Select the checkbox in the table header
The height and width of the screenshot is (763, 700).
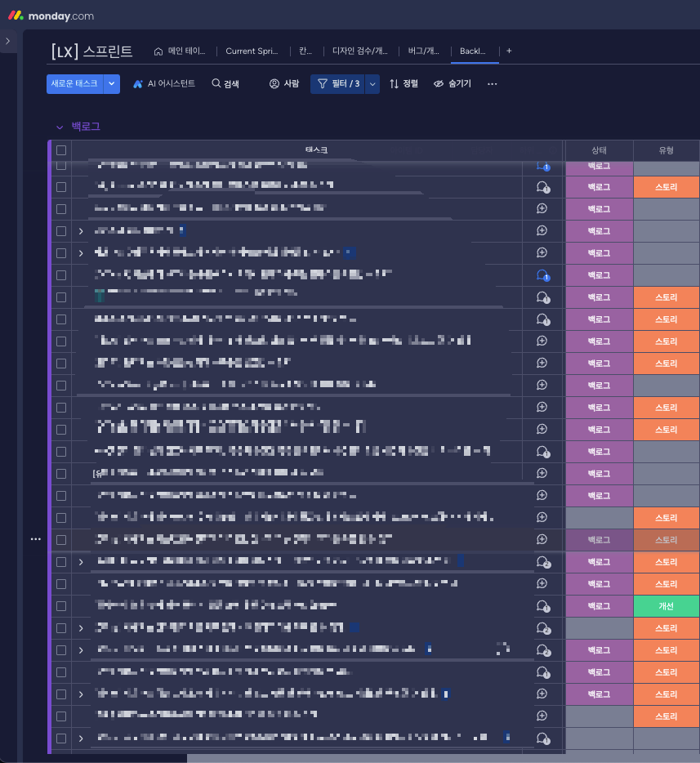click(x=60, y=150)
